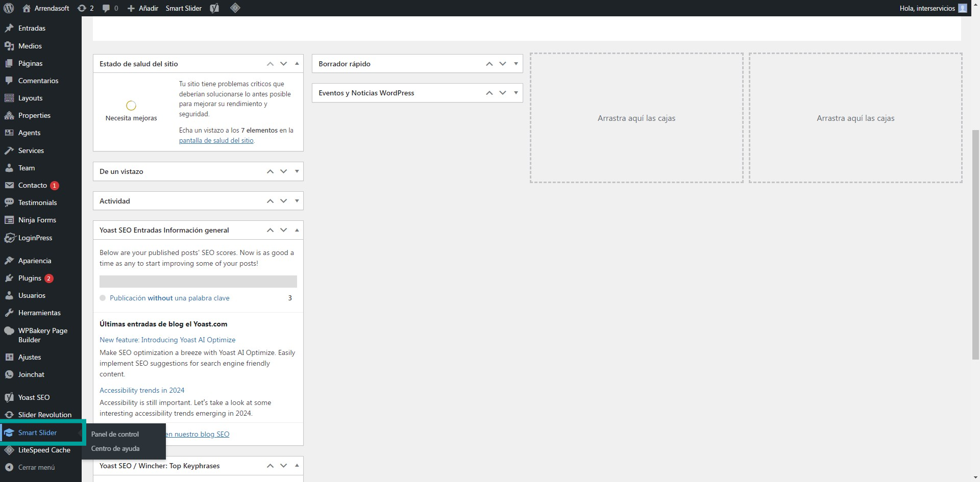Click the Arrendasoft site name in the admin bar
This screenshot has width=980, height=482.
click(x=52, y=8)
